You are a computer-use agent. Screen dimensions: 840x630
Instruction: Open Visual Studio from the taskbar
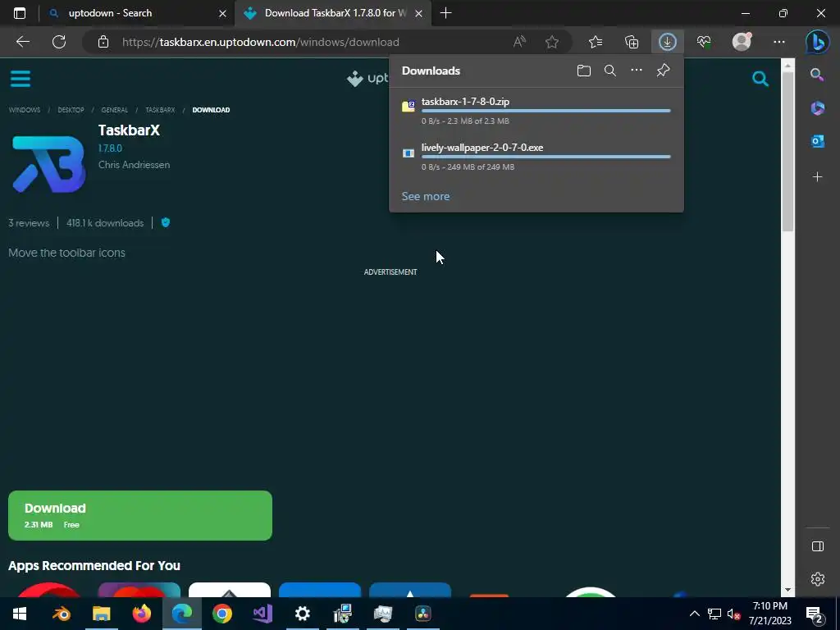coord(262,614)
